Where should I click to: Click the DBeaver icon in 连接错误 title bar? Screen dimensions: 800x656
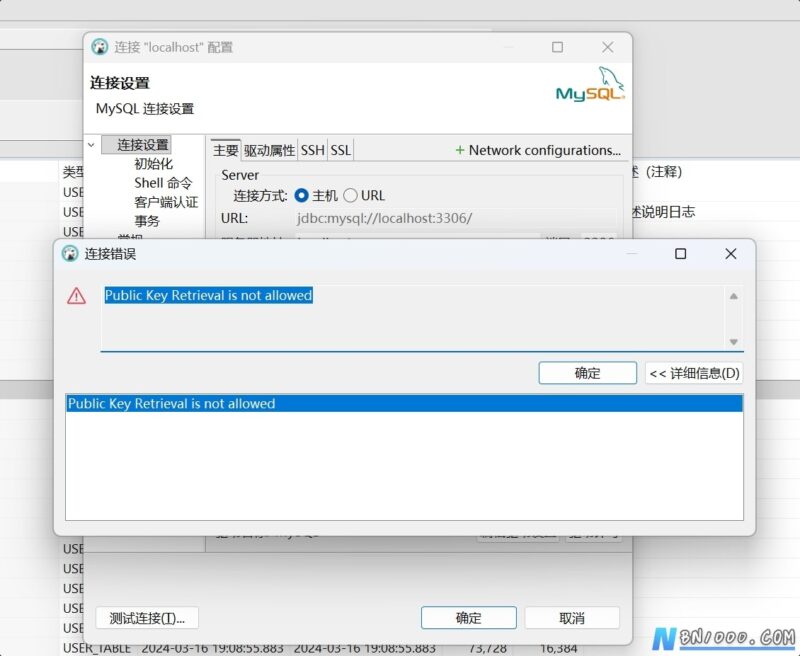pos(70,254)
